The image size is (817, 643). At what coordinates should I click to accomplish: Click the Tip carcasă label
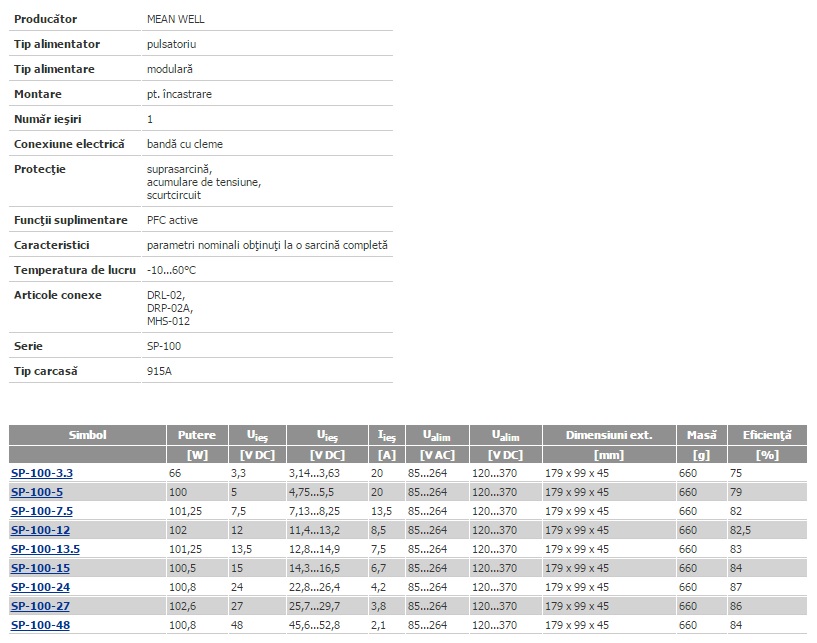coord(46,372)
